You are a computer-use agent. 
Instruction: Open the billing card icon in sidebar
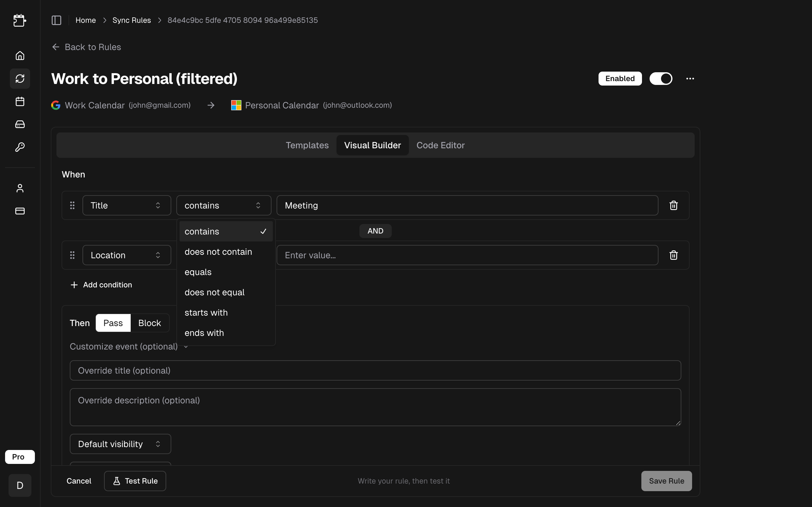point(20,211)
